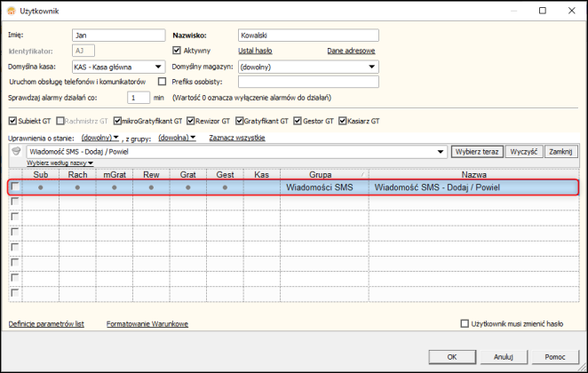This screenshot has width=588, height=373.
Task: Click the Sub permission dot in SMS row
Action: [x=41, y=187]
